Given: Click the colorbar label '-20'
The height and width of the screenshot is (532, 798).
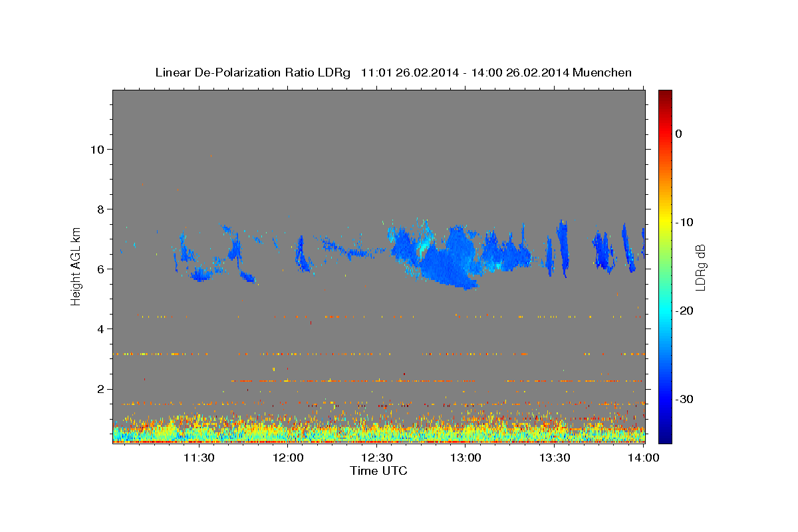Looking at the screenshot, I should click(685, 311).
